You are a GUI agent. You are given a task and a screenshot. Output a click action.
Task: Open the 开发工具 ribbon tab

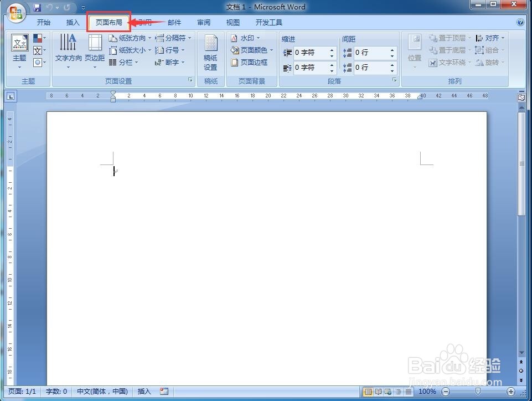tap(268, 22)
